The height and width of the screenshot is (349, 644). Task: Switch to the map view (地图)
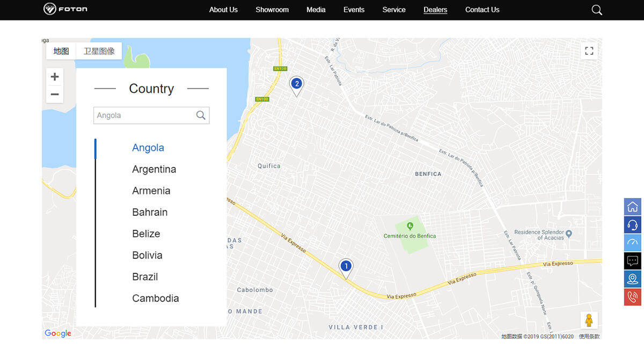coord(61,51)
